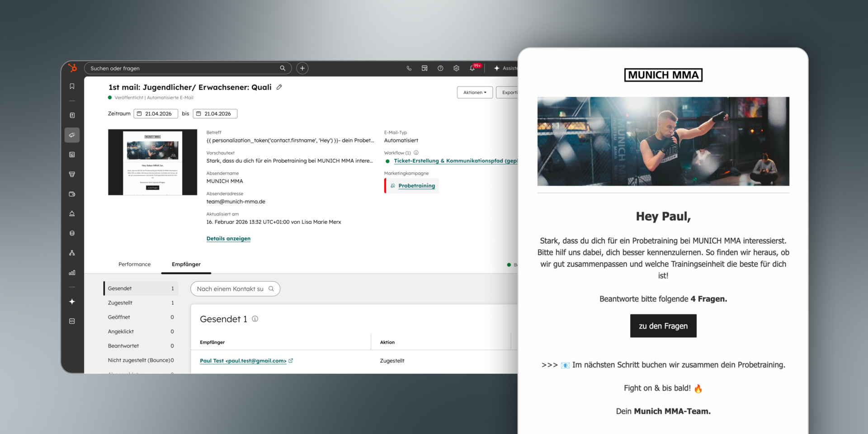Click the zu den Fragen button in email preview

[663, 326]
